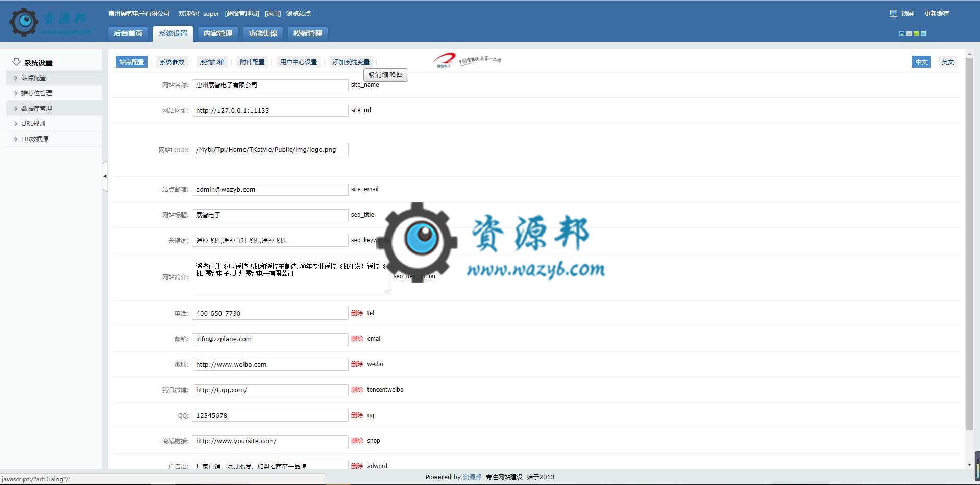Viewport: 980px width, 485px height.
Task: Click 删除 next to adword
Action: point(357,466)
